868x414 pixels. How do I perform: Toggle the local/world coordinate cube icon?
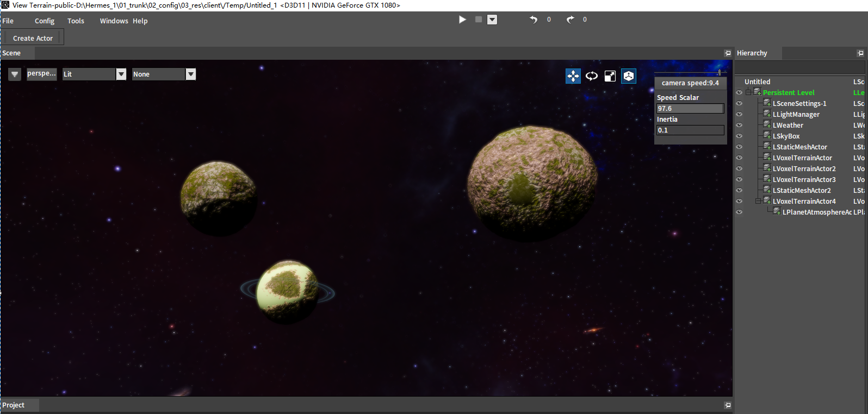(629, 76)
